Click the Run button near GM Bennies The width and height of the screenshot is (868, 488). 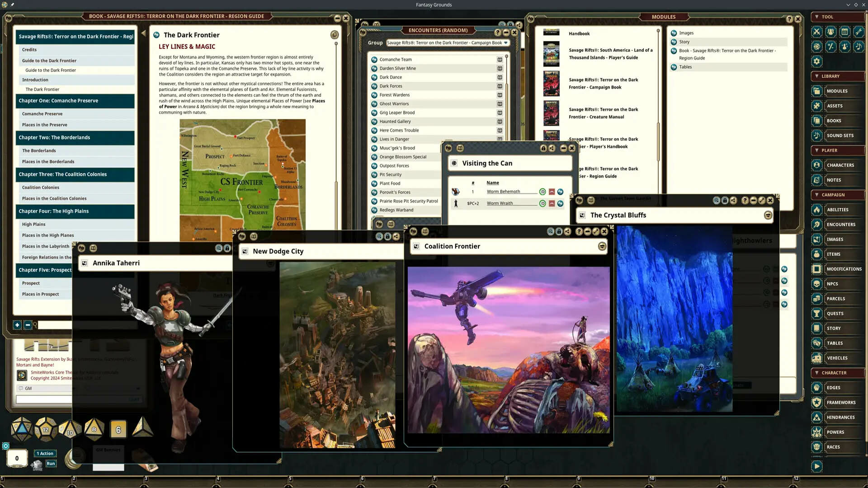coord(51,464)
